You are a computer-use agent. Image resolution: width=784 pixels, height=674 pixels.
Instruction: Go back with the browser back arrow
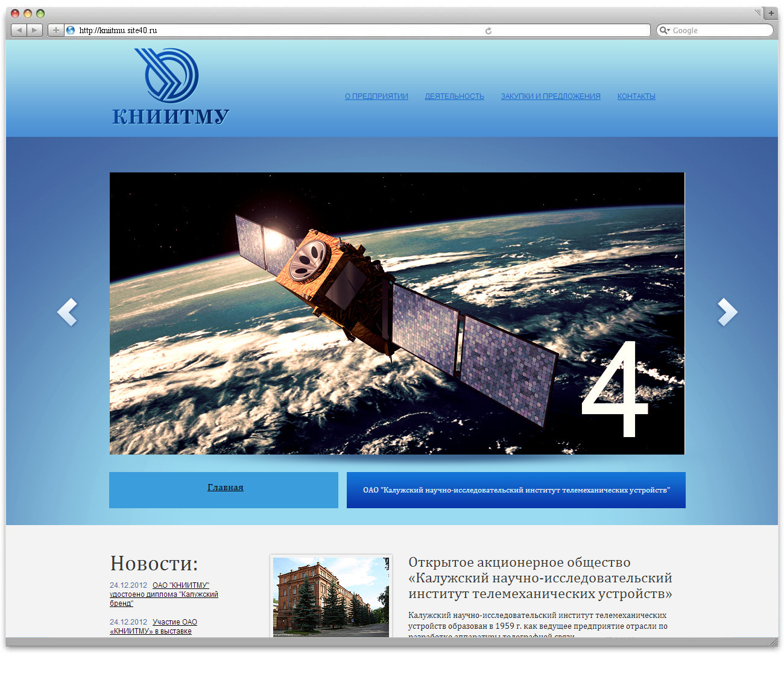pos(19,30)
